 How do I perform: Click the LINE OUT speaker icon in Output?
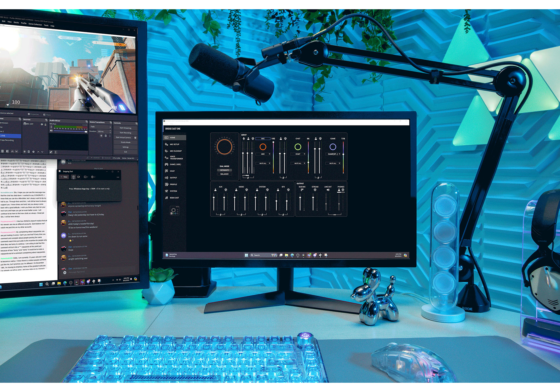[328, 190]
